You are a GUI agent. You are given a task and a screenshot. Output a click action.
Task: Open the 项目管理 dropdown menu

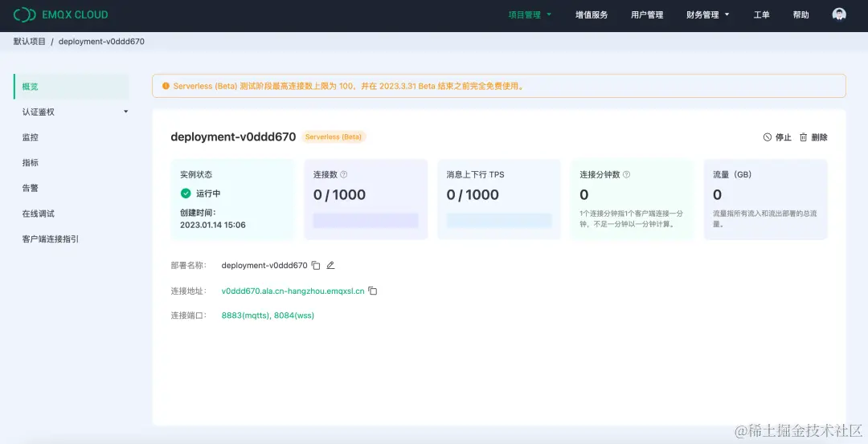(x=530, y=15)
